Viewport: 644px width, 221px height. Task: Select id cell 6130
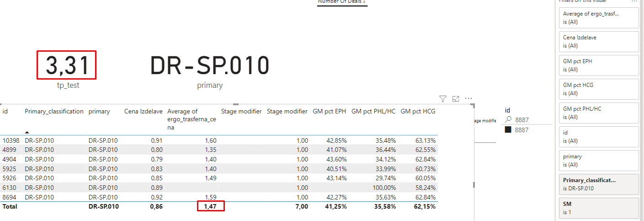(9, 188)
